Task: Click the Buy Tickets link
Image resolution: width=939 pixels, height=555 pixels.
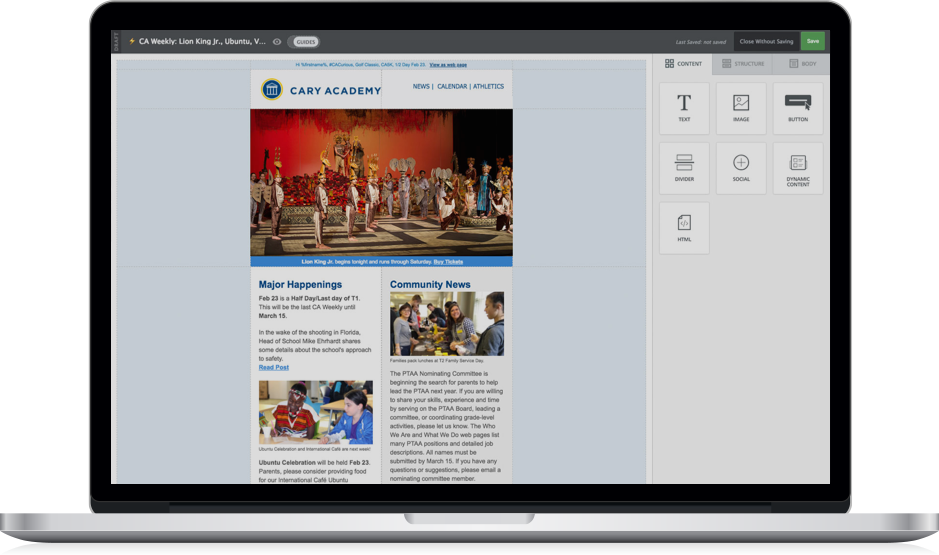Action: 448,261
